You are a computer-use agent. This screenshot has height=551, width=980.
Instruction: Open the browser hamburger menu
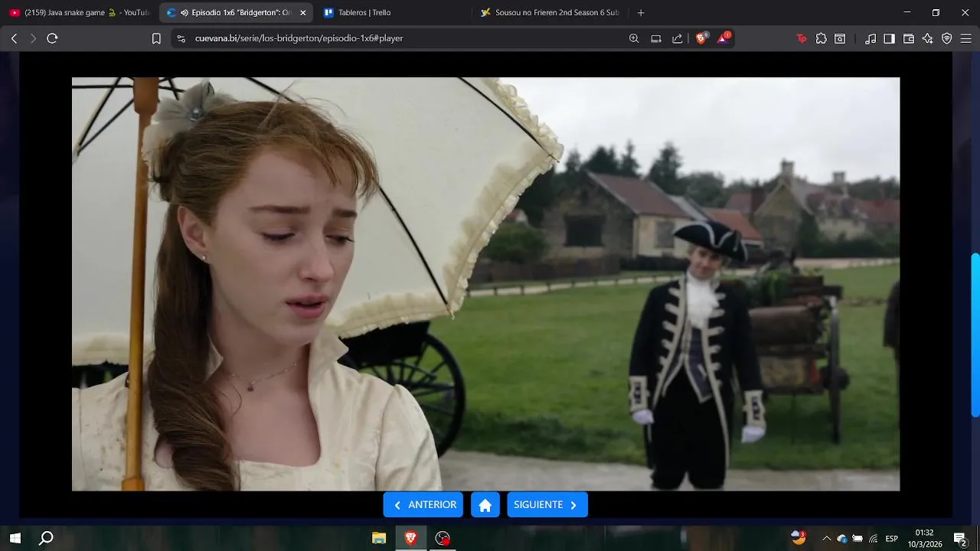pyautogui.click(x=966, y=38)
